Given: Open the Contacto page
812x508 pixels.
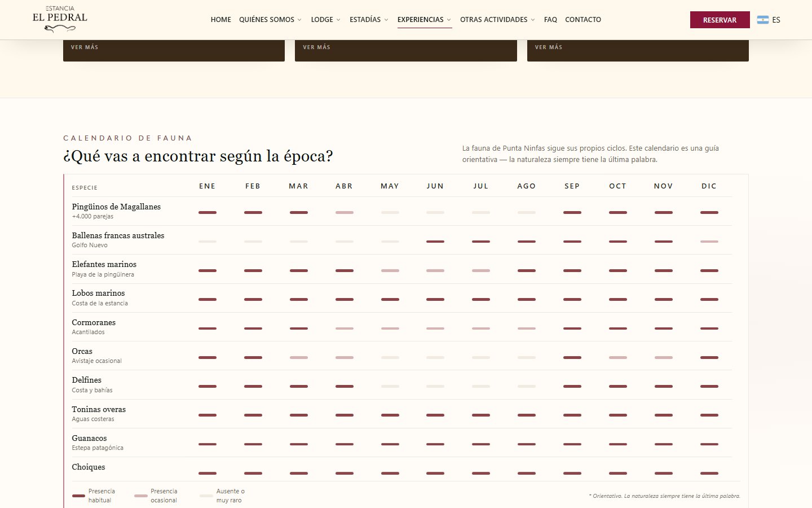Looking at the screenshot, I should pyautogui.click(x=583, y=20).
